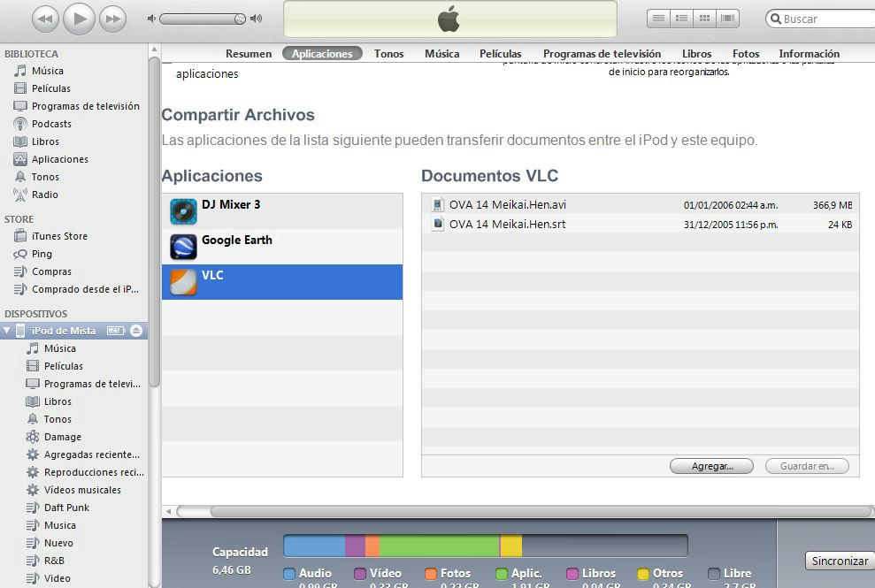875x588 pixels.
Task: Click the Sincronizar button
Action: [x=840, y=561]
